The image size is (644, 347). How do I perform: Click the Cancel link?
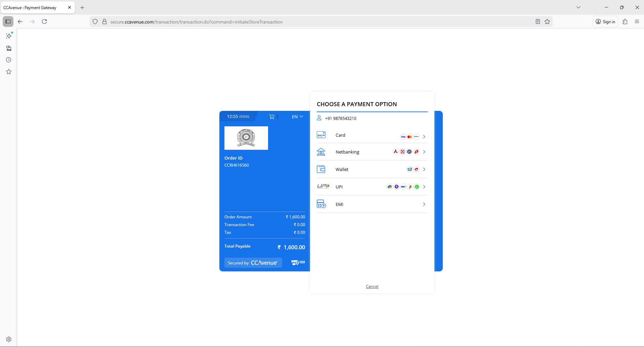(x=372, y=287)
